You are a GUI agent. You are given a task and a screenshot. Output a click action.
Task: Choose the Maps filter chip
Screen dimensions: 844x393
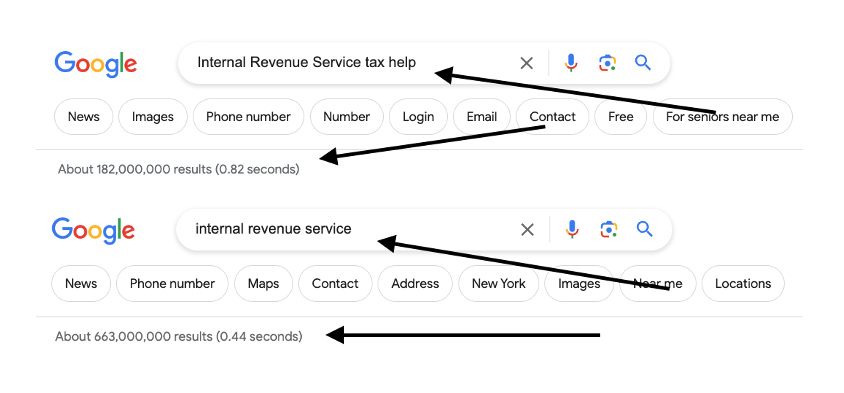click(263, 284)
